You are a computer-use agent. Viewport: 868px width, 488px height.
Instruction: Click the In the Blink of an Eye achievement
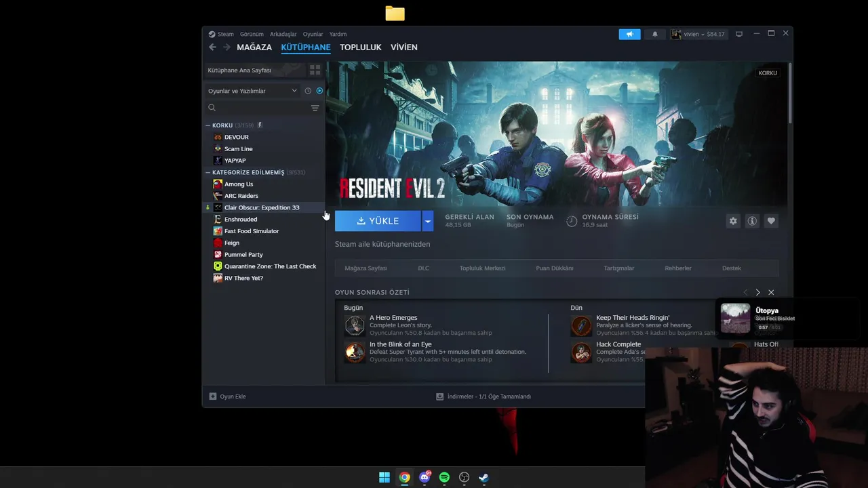(401, 344)
